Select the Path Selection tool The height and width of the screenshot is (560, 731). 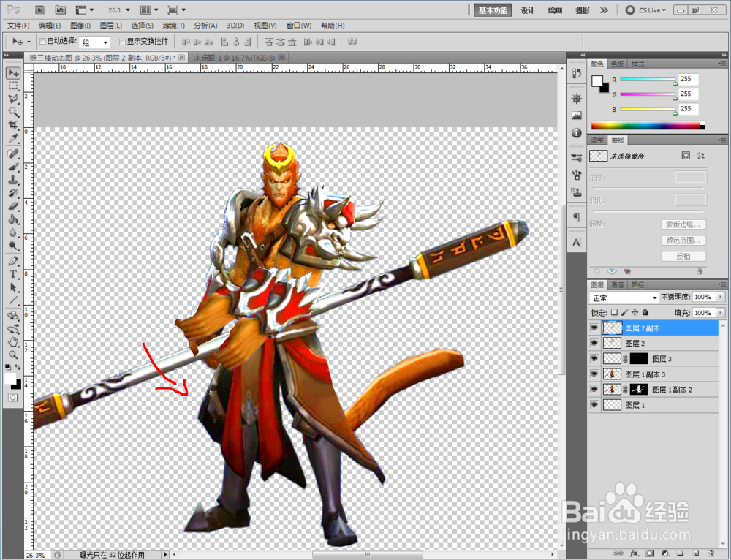13,287
